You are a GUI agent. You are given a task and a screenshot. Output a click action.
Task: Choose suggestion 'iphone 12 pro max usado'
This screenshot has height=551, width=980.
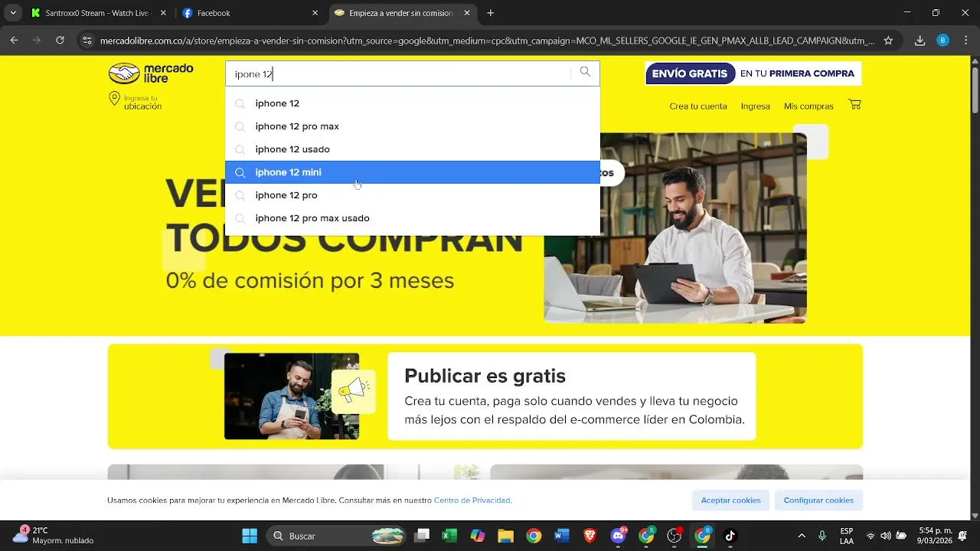click(x=413, y=218)
